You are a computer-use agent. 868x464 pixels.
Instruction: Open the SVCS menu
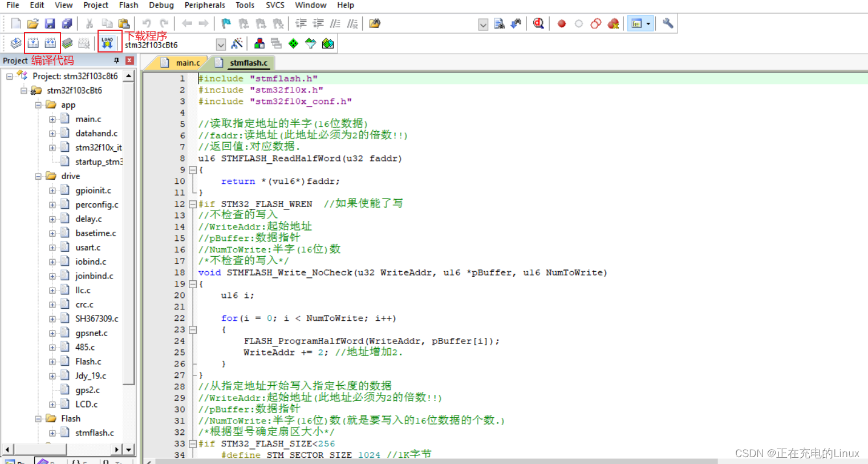tap(275, 5)
